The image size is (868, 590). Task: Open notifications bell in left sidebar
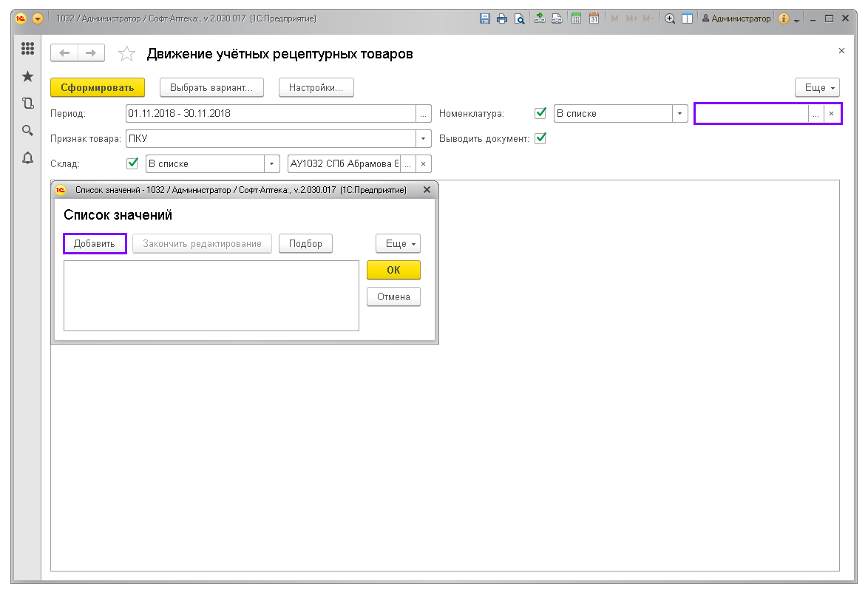tap(28, 157)
